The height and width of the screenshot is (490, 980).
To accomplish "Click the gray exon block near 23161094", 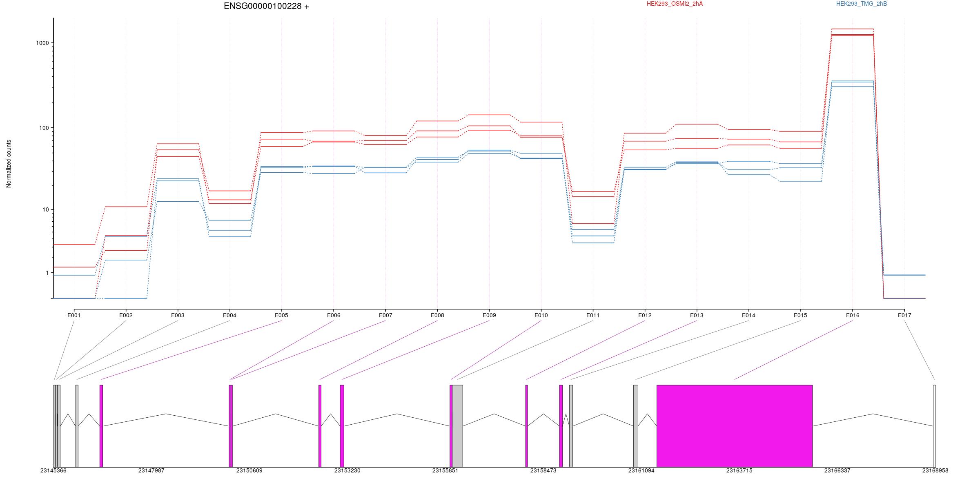I will pyautogui.click(x=636, y=426).
